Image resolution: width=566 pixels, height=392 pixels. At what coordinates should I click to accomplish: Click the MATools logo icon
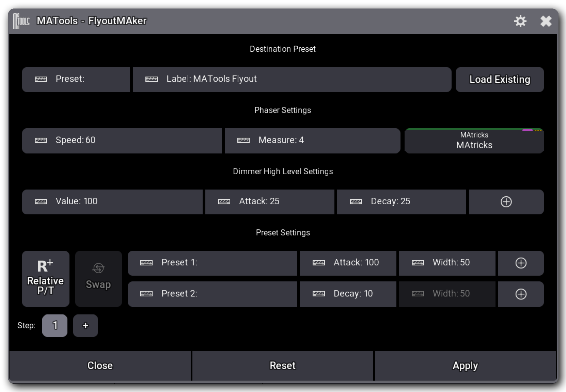pos(21,21)
